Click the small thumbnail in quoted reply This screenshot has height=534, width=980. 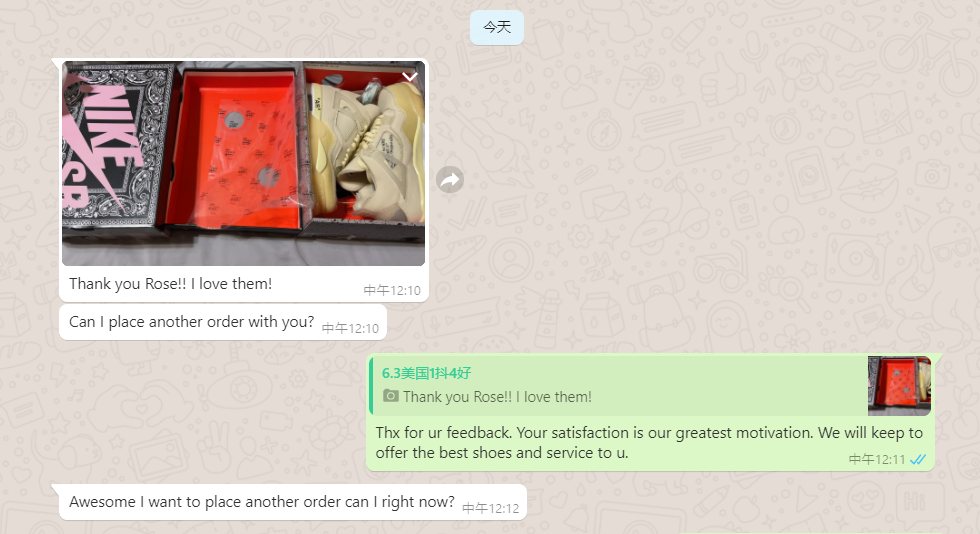[x=899, y=386]
